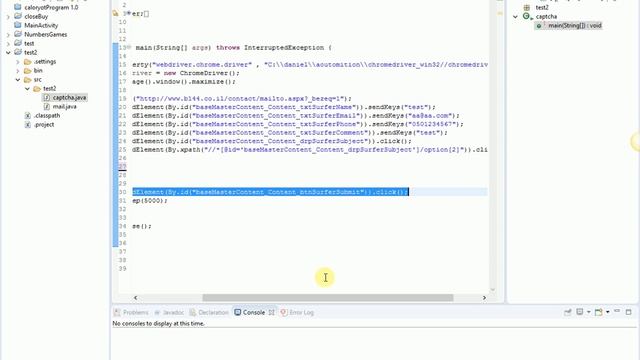Select MainActivity project icon
The width and height of the screenshot is (640, 360).
click(x=18, y=25)
